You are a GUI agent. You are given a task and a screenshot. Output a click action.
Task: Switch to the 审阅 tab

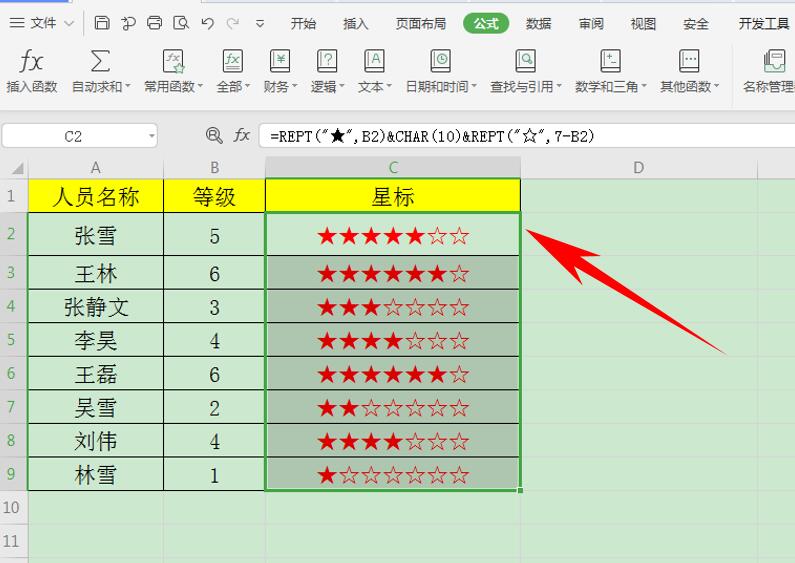tap(591, 23)
